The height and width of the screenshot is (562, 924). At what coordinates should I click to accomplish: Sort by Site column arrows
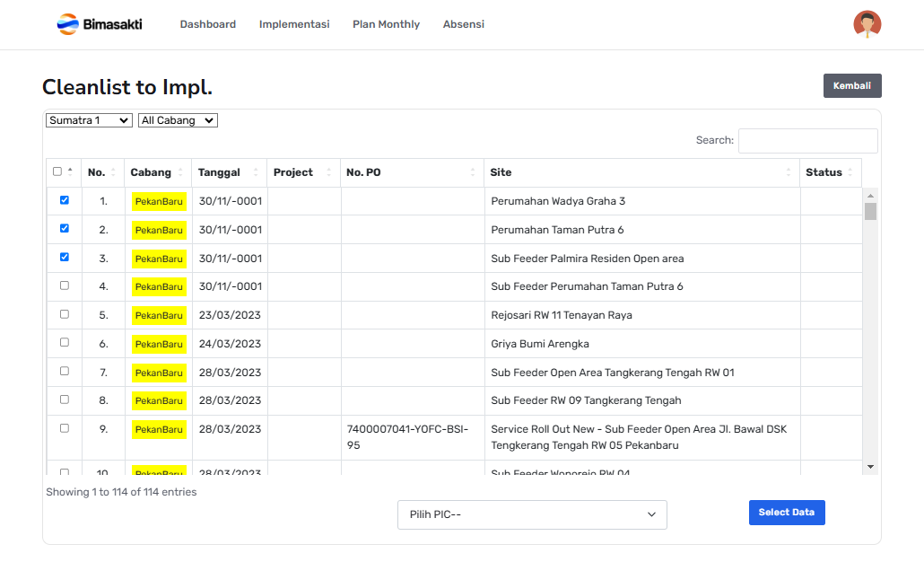tap(789, 172)
